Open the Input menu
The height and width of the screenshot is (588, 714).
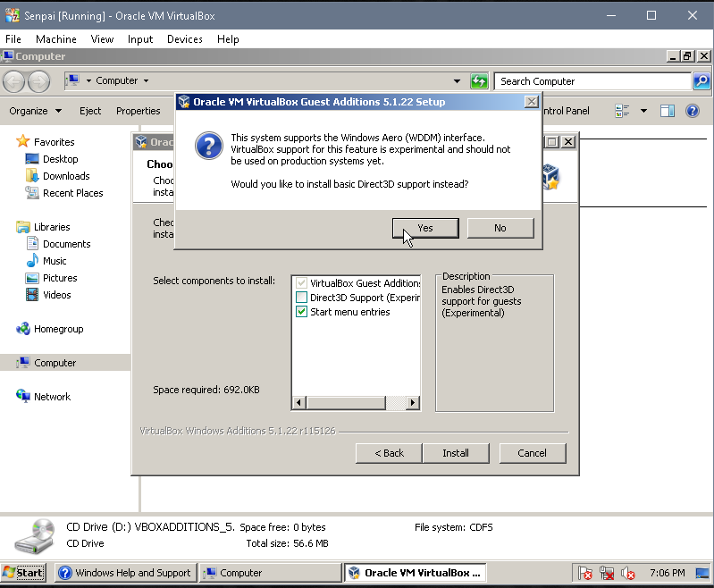[140, 39]
